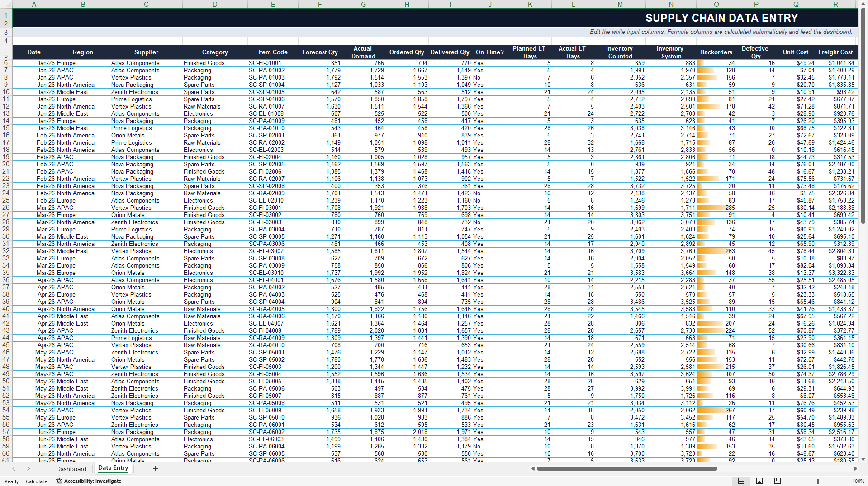Click the Actual Demand header cell
The height and width of the screenshot is (486, 868).
pyautogui.click(x=363, y=52)
